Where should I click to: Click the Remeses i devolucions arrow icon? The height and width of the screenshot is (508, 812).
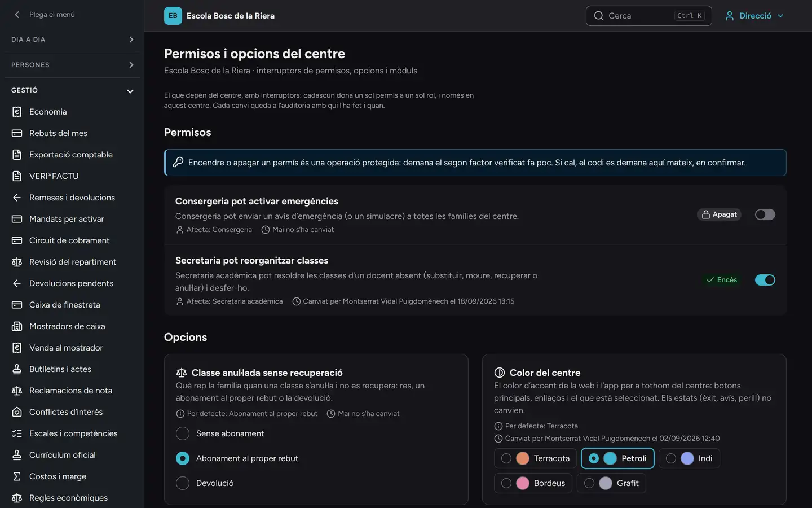[17, 198]
